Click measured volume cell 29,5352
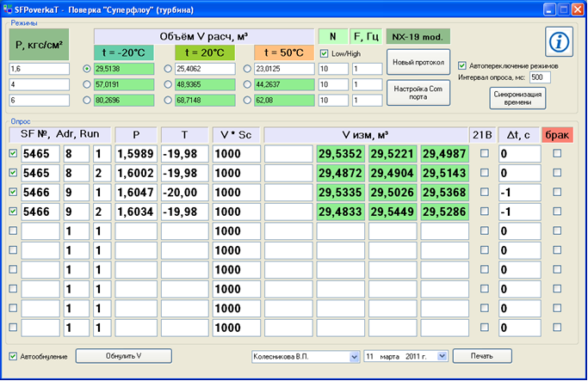588x381 pixels. (341, 154)
